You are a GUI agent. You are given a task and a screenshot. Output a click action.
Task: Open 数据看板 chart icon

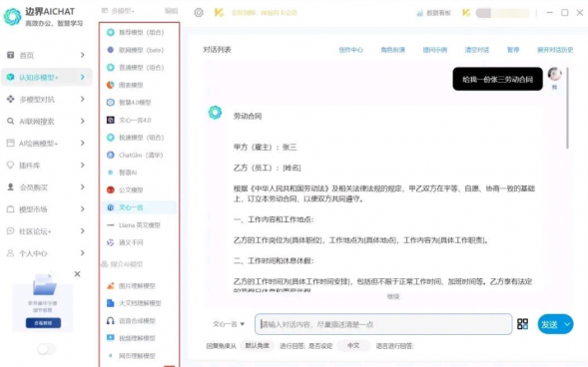(x=419, y=13)
